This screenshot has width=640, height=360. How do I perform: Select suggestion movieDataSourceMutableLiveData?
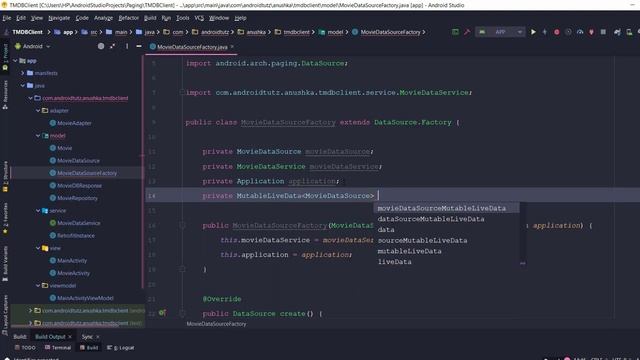(446, 208)
